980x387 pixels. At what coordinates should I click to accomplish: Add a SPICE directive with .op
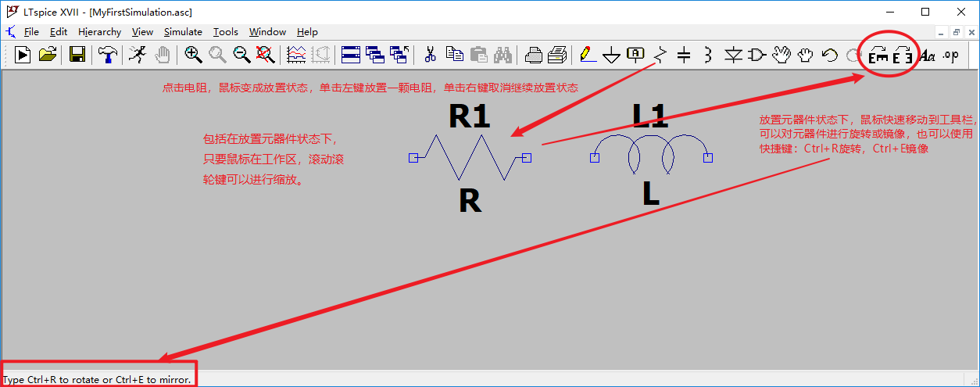point(951,55)
